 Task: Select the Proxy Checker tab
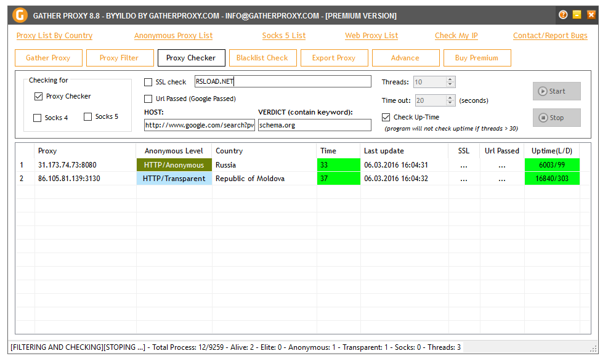pos(191,58)
